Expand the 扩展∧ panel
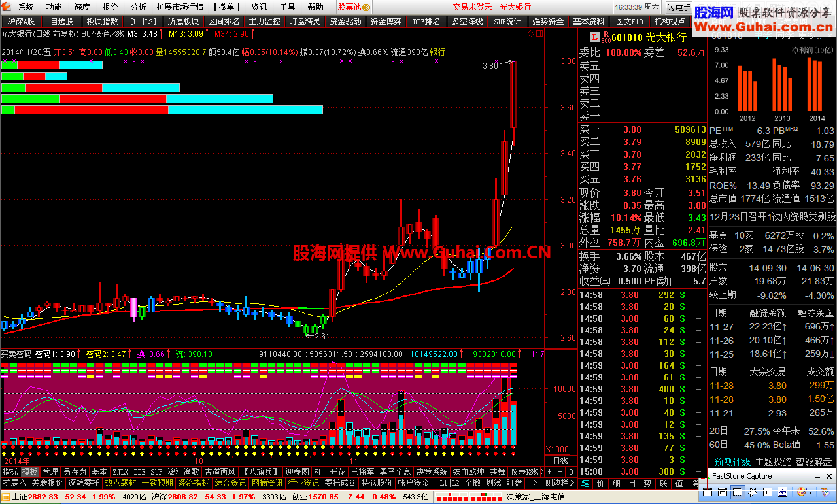 (x=14, y=483)
